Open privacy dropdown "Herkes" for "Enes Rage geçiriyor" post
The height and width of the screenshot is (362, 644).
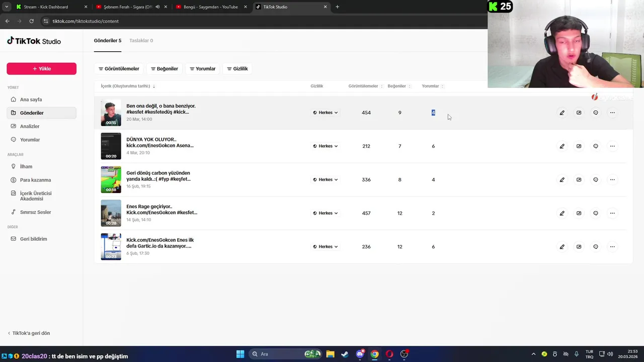[x=326, y=213]
